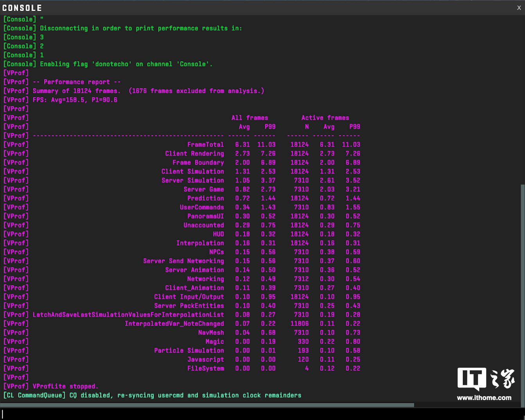The image size is (525, 420).
Task: Select the LatchAndSaveLastSimulationValuesForInterpolationList entry
Action: [128, 315]
